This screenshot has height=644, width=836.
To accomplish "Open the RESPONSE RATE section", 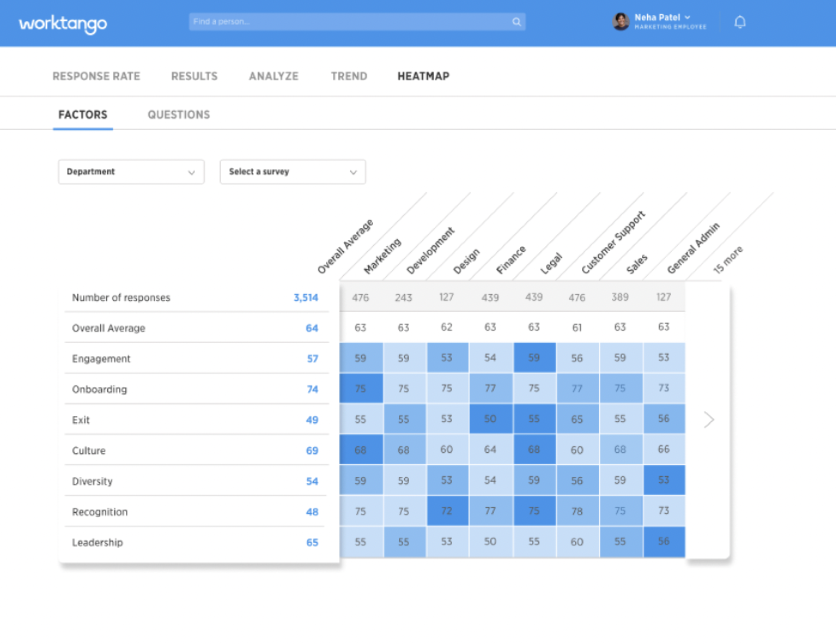I will (x=96, y=76).
